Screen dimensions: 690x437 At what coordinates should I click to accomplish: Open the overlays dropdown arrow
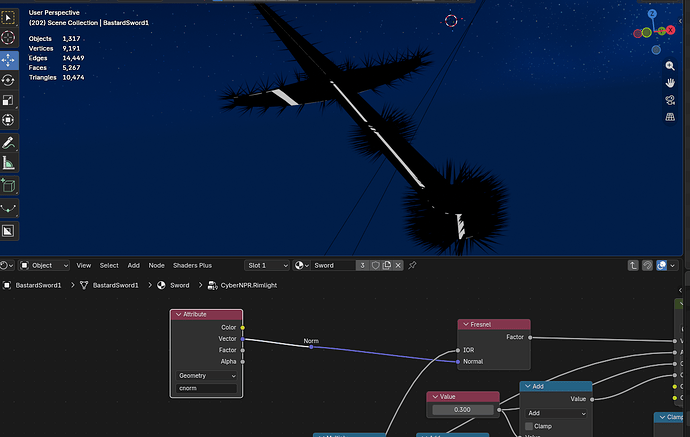tap(672, 265)
